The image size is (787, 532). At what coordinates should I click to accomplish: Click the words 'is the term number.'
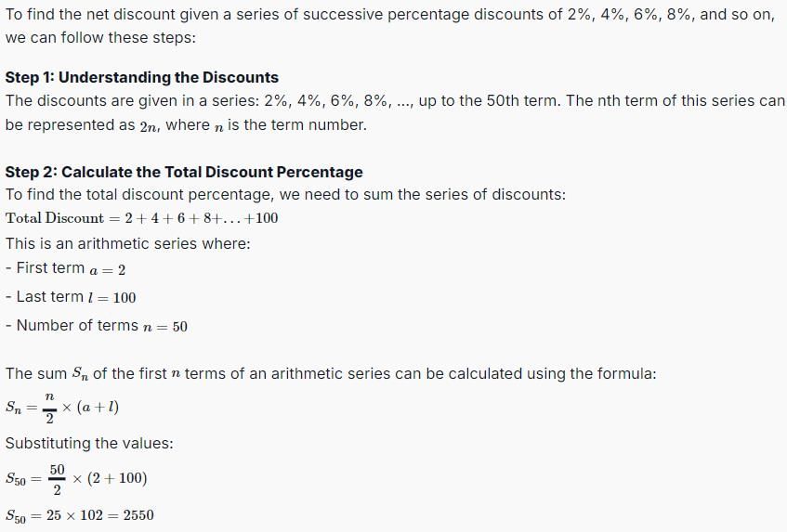click(x=297, y=124)
